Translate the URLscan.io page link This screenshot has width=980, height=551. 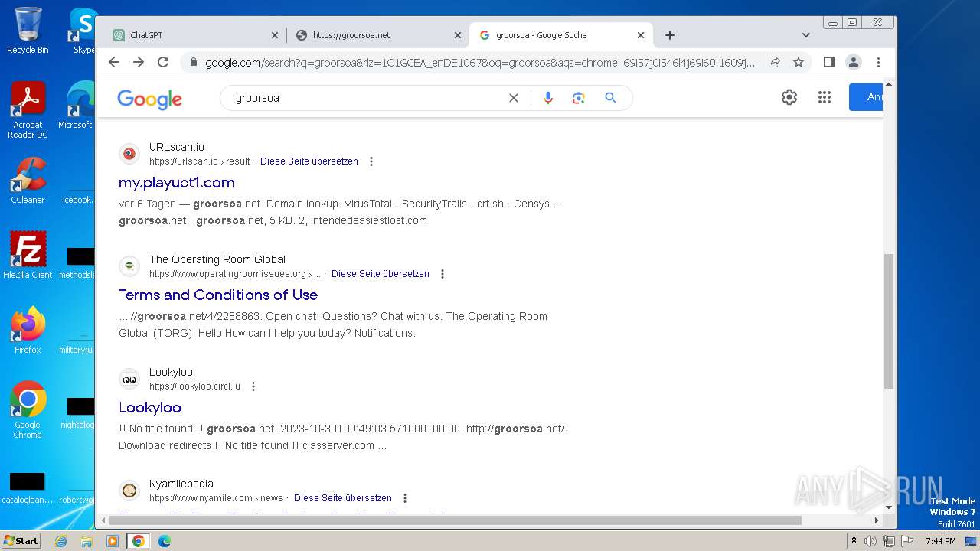pyautogui.click(x=309, y=161)
